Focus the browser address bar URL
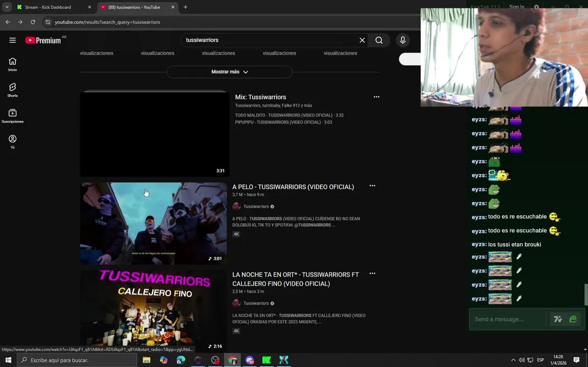 (107, 22)
